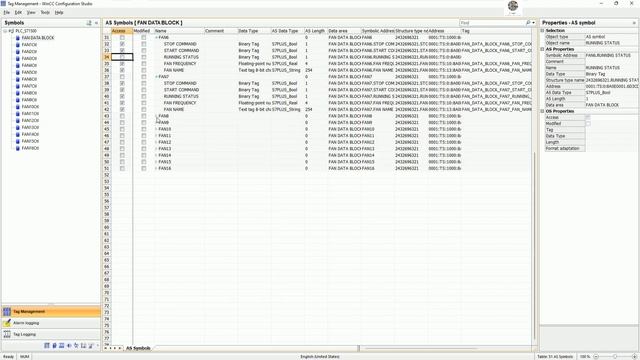Open Text Library from navigation bar icons
The height and width of the screenshot is (360, 640).
[x=47, y=346]
